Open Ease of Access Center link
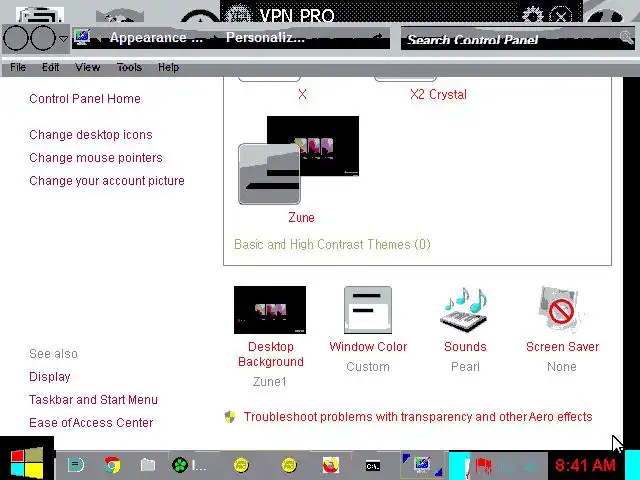The image size is (640, 480). [91, 422]
